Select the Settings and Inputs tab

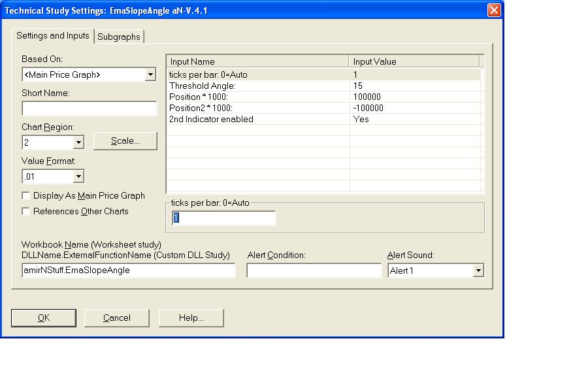coord(52,36)
